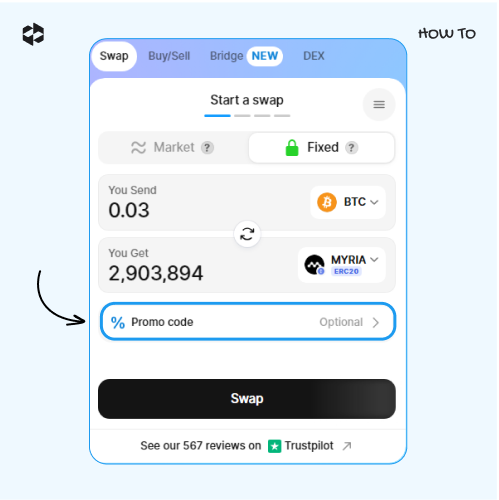Expand the Promo code field
Image resolution: width=499 pixels, height=500 pixels.
pyautogui.click(x=248, y=322)
